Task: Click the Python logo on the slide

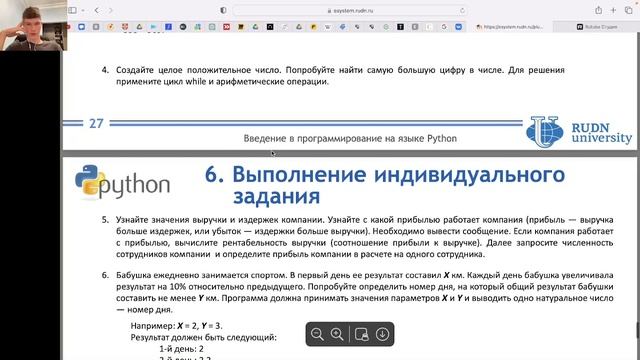Action: pos(122,182)
